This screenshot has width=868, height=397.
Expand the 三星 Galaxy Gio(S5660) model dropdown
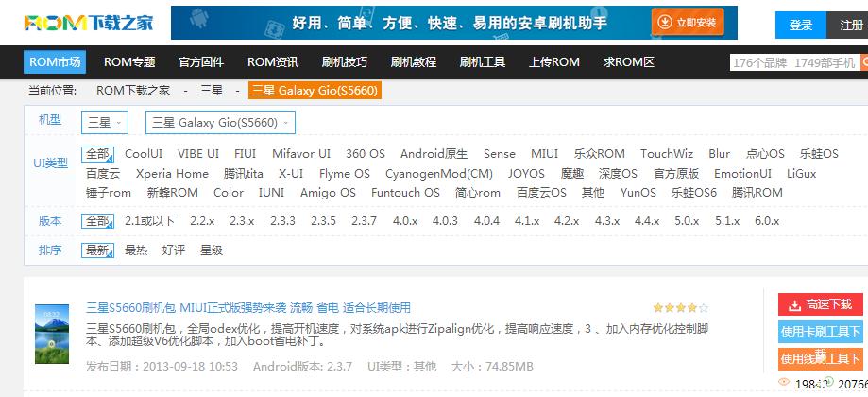click(220, 122)
